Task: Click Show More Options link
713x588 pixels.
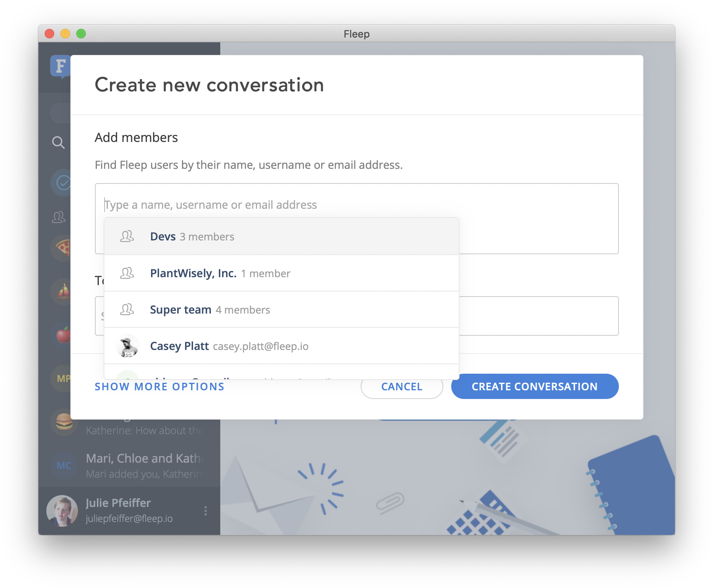Action: 159,387
